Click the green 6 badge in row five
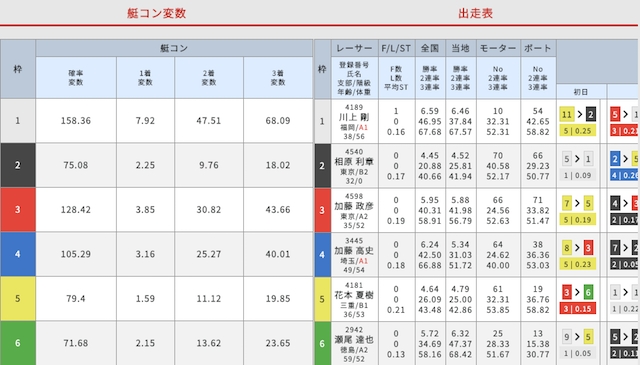The width and height of the screenshot is (640, 365). (x=588, y=292)
